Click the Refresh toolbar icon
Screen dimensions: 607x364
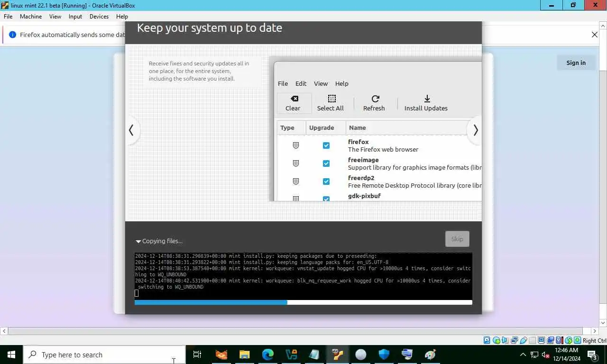click(x=375, y=99)
